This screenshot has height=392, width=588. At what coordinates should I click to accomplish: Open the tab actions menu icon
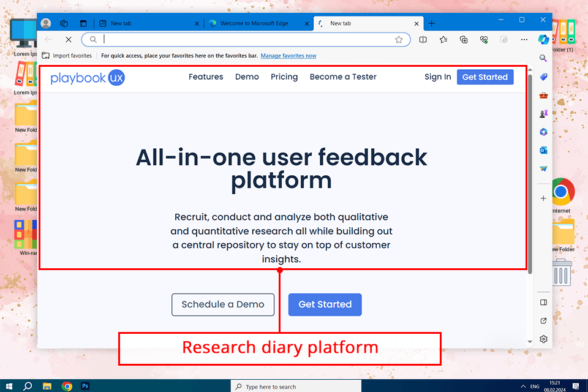pos(83,23)
